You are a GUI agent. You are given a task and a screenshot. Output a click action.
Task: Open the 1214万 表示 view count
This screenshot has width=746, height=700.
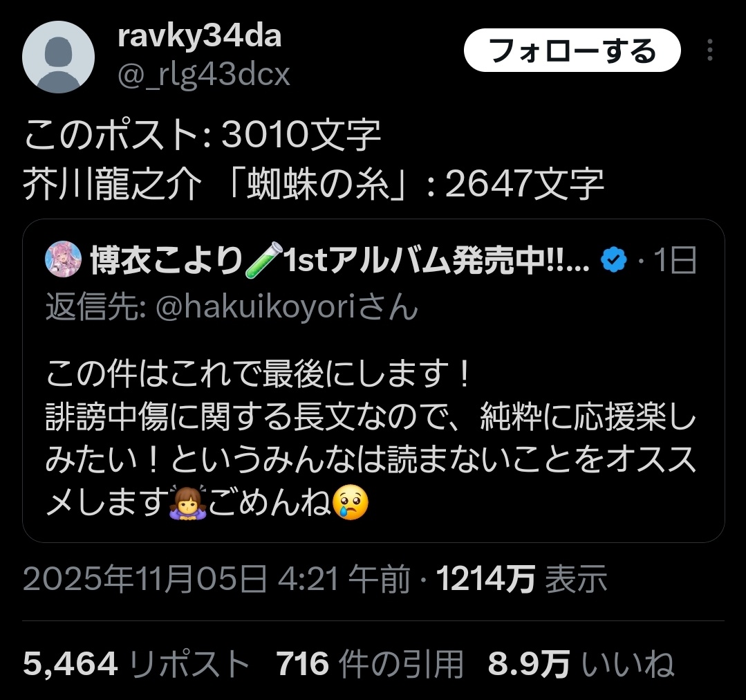click(x=521, y=579)
